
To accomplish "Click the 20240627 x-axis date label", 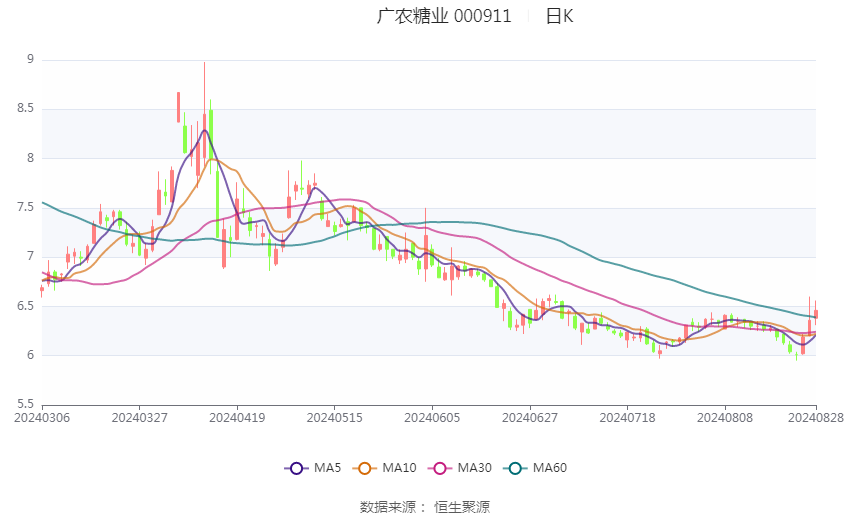I will [530, 418].
